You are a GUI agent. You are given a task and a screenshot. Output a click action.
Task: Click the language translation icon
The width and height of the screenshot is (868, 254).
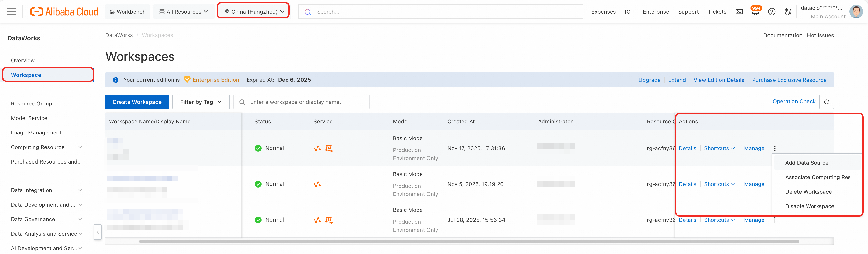[788, 12]
